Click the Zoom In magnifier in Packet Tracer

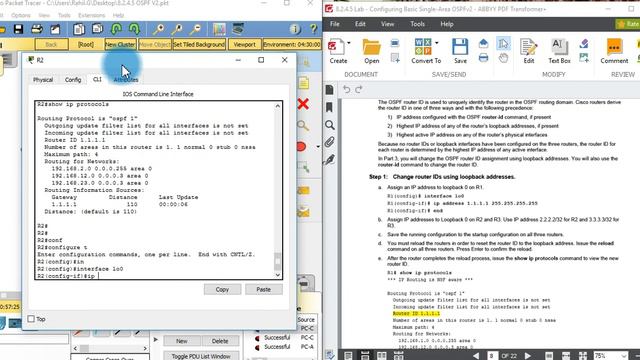point(158,29)
